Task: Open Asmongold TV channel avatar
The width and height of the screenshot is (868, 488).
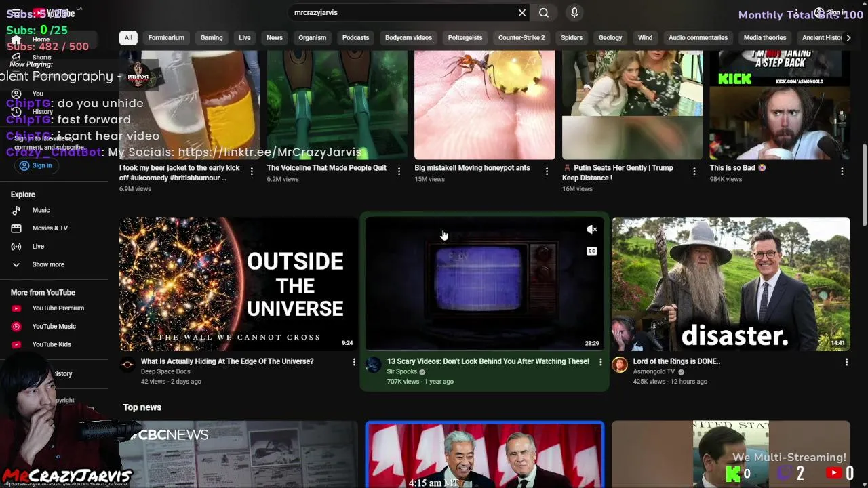Action: (x=620, y=365)
